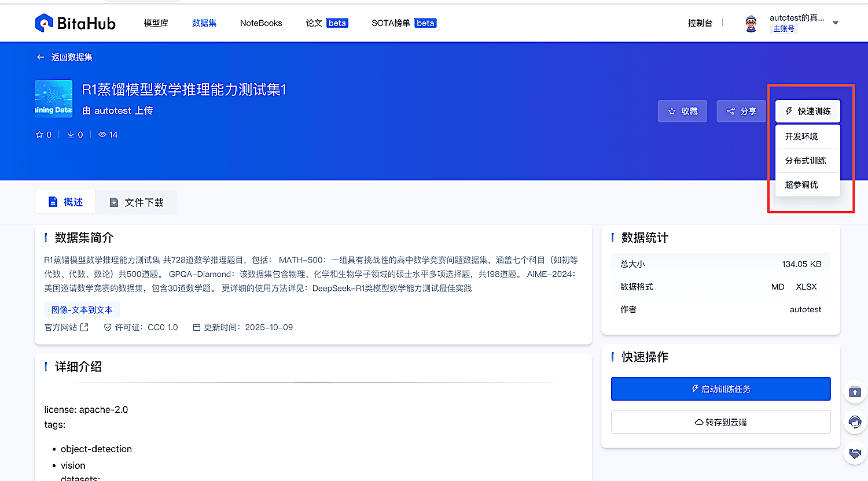Open the 论文 beta navigation item
Screen dimensions: 868x481
click(x=327, y=23)
